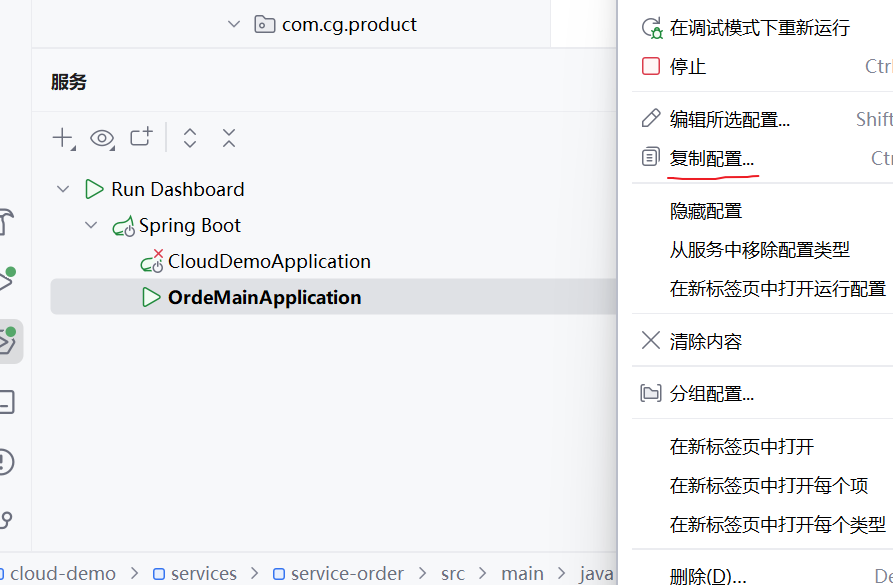Open the Git sidebar icon
The width and height of the screenshot is (893, 585).
pyautogui.click(x=6, y=520)
